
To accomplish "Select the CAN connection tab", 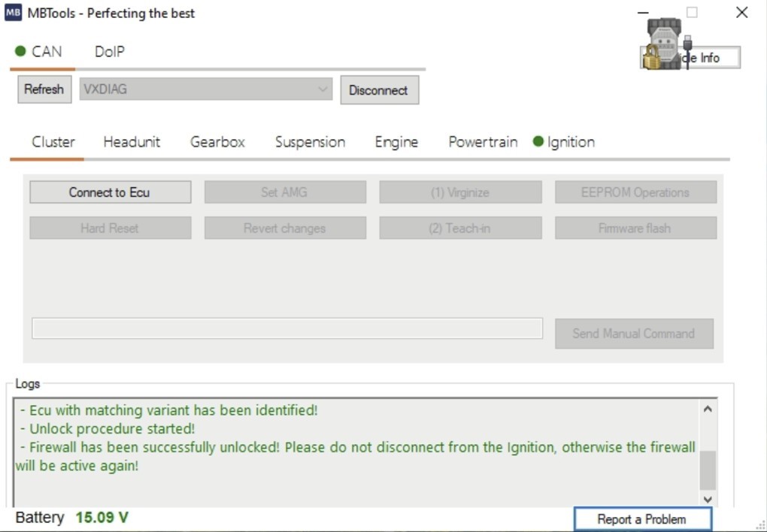I will (46, 52).
